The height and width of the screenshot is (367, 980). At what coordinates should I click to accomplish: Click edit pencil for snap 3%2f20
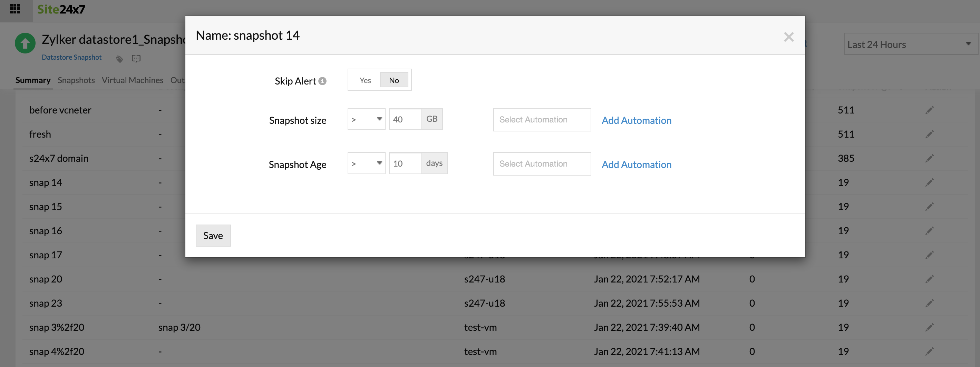pos(929,327)
